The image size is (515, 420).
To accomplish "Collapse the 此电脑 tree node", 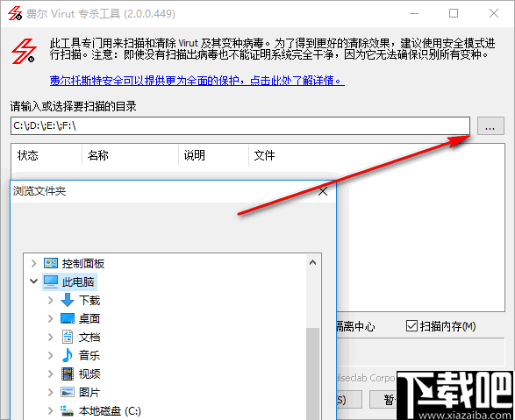I will 33,281.
